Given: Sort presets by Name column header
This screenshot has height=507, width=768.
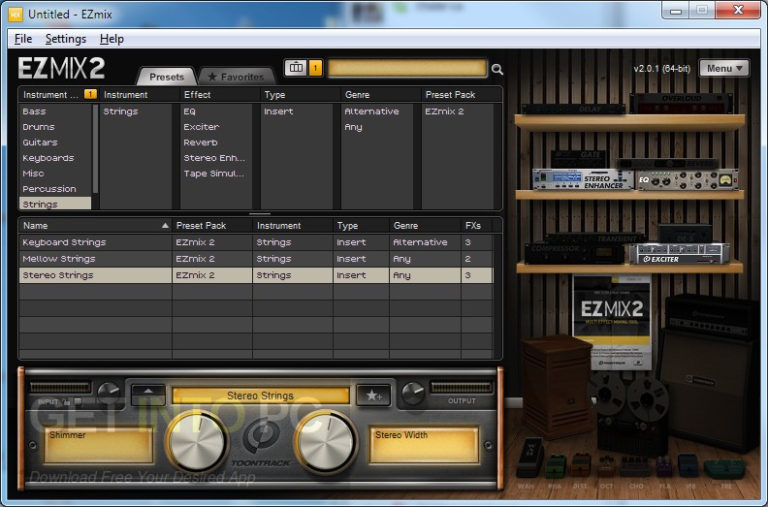Looking at the screenshot, I should pos(94,226).
